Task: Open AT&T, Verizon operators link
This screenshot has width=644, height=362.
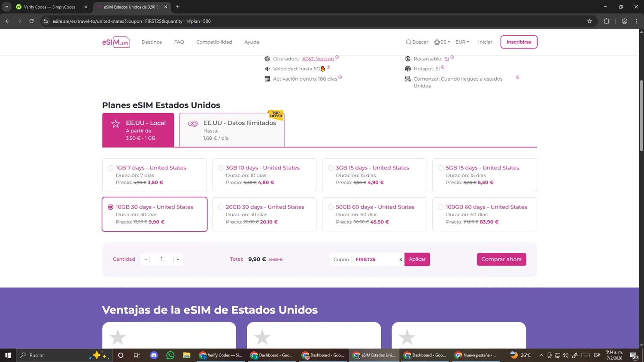Action: click(318, 59)
